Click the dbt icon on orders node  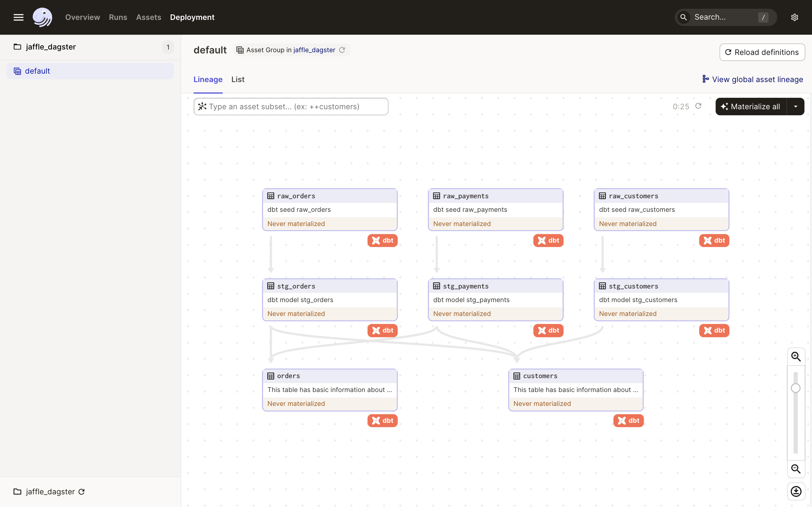click(382, 420)
